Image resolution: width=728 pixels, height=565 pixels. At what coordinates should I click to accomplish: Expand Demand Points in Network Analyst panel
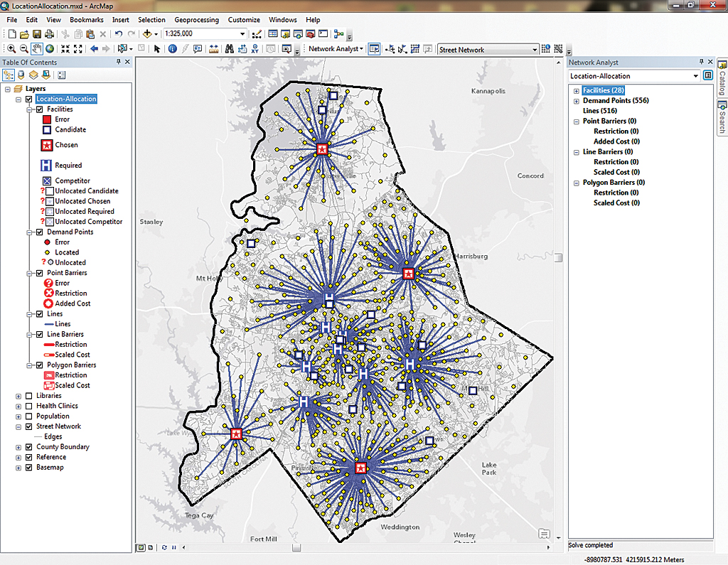pyautogui.click(x=577, y=101)
